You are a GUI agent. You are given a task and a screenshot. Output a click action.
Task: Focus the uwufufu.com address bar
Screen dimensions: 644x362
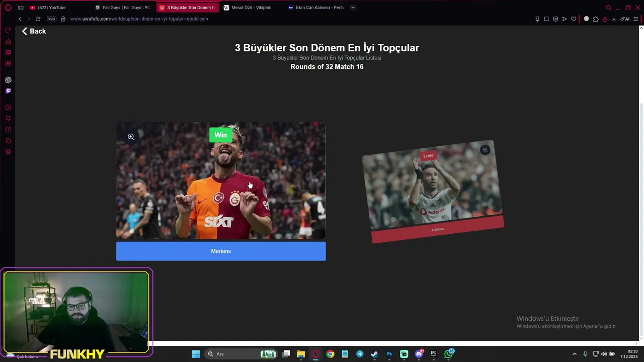coord(139,19)
